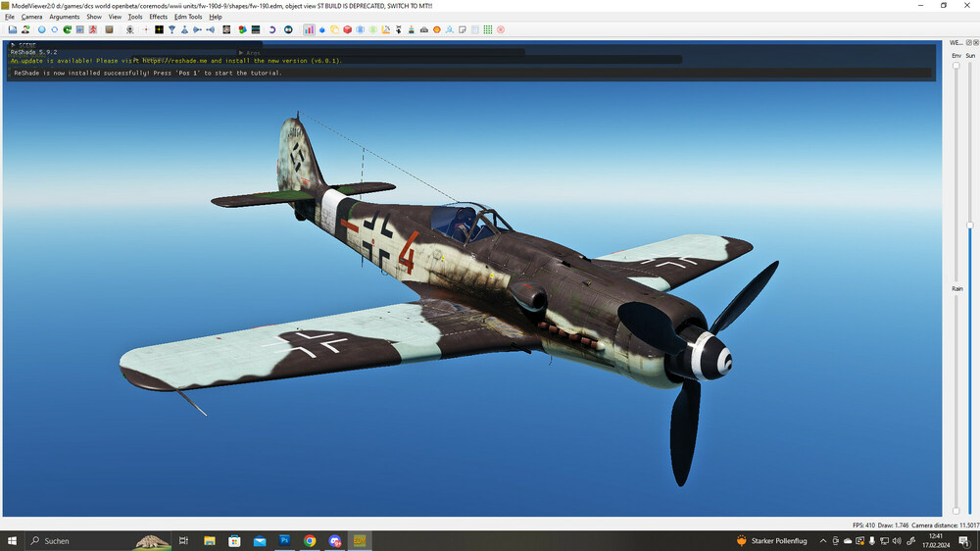Click the portrait picture toolbar icon

click(226, 29)
